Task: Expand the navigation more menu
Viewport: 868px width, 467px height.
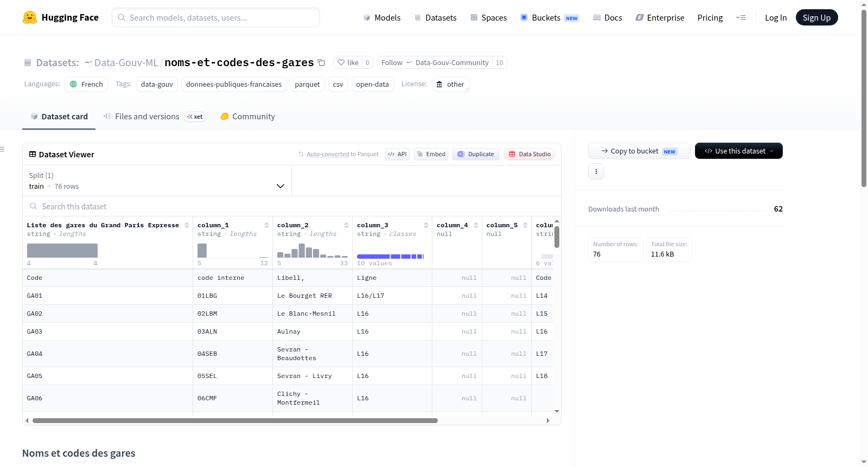Action: point(741,17)
